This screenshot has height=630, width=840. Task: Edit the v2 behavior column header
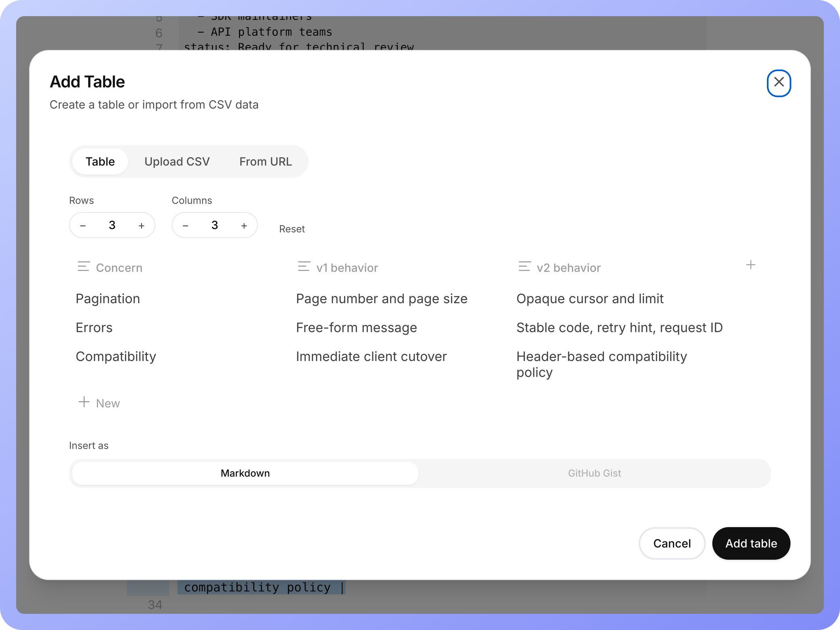pyautogui.click(x=569, y=268)
